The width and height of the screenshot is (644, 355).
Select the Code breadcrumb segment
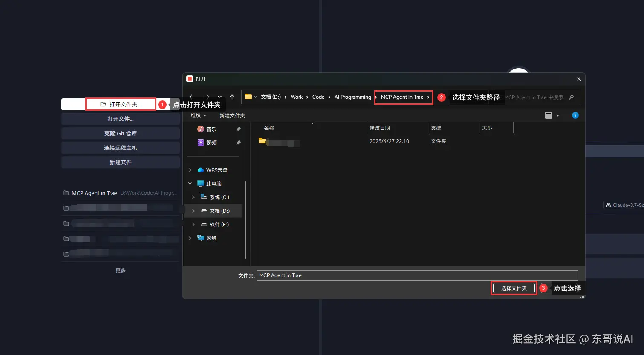click(318, 97)
